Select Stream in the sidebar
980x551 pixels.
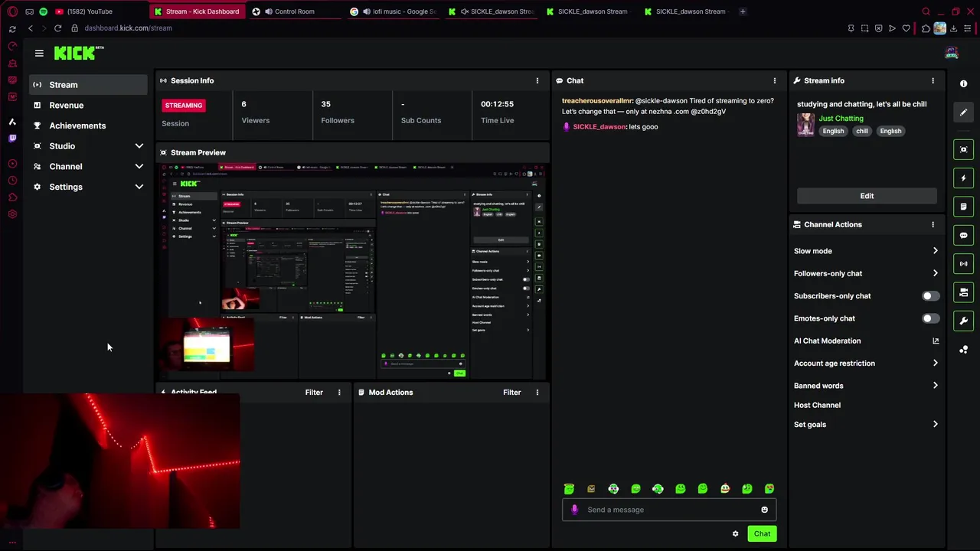tap(89, 85)
